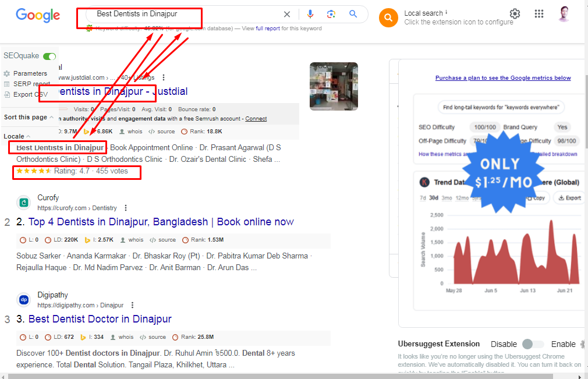Image resolution: width=588 pixels, height=379 pixels.
Task: Click source in the Digipathy result
Action: (x=153, y=337)
